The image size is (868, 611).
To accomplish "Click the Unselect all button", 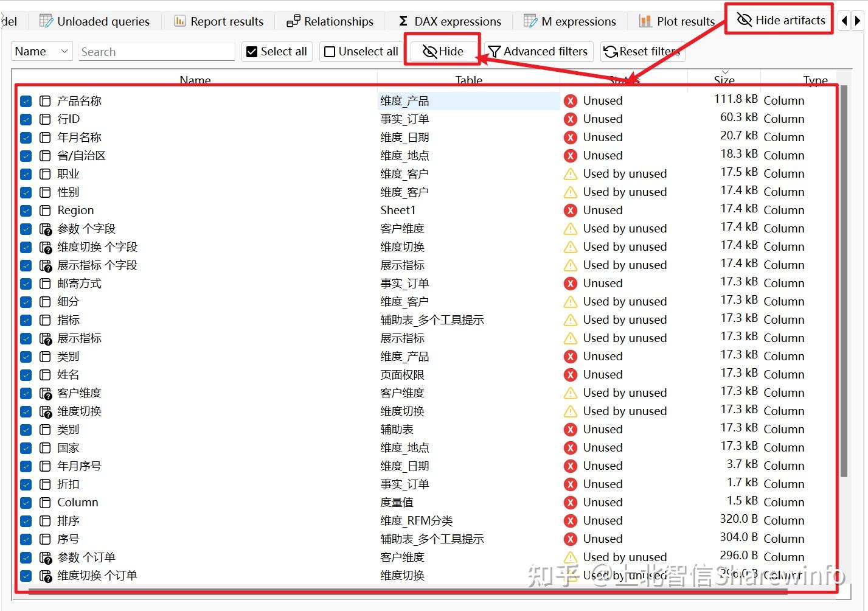I will click(360, 52).
